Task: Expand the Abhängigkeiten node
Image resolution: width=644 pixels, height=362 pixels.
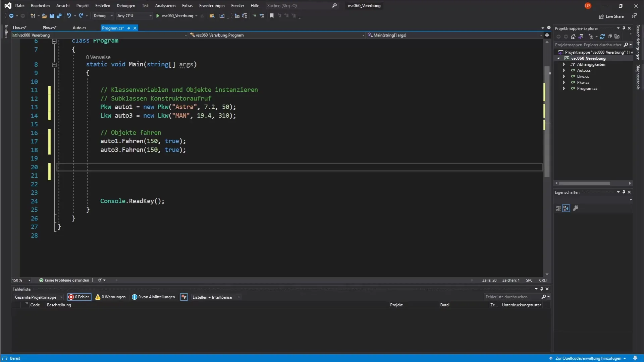Action: [564, 64]
